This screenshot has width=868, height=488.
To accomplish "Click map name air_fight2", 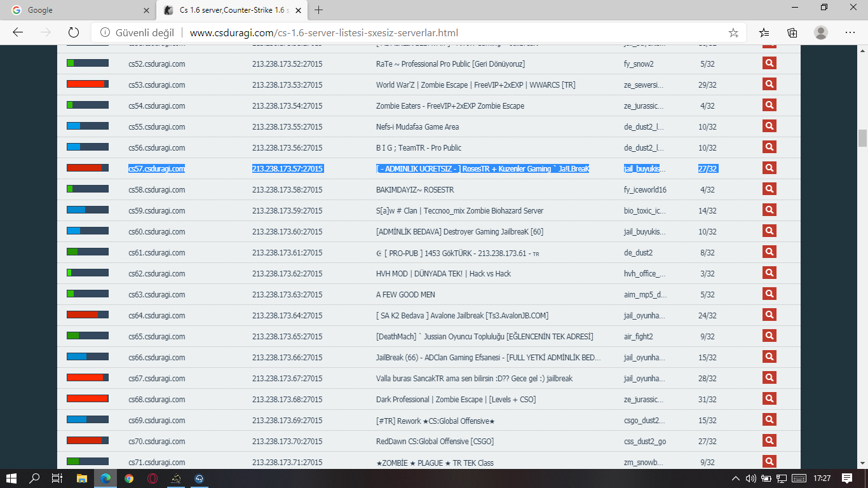I will click(639, 336).
